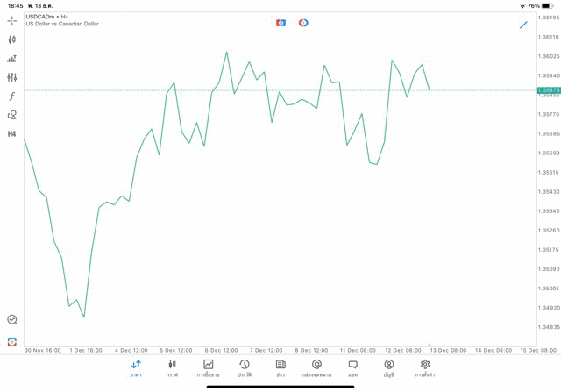Image resolution: width=561 pixels, height=392 pixels.
Task: Open the H4 timeframe selector
Action: [11, 134]
